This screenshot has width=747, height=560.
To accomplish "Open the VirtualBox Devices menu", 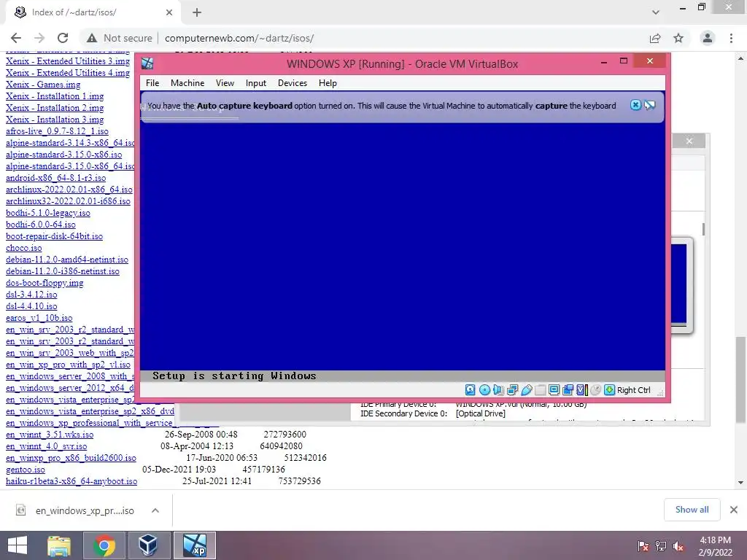I will coord(293,83).
